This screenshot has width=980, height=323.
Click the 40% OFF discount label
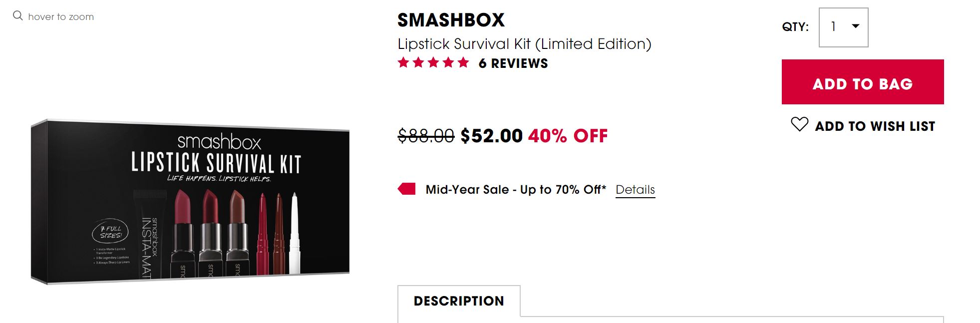(568, 136)
